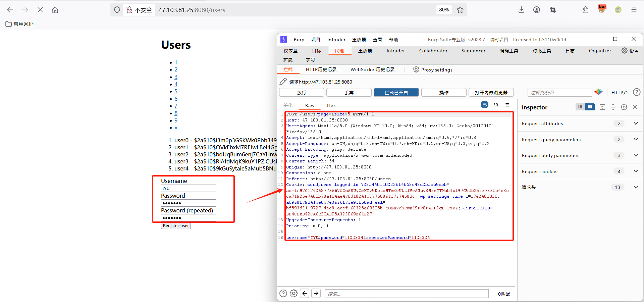Open 帮助 help menu
This screenshot has height=302, width=644.
click(393, 40)
